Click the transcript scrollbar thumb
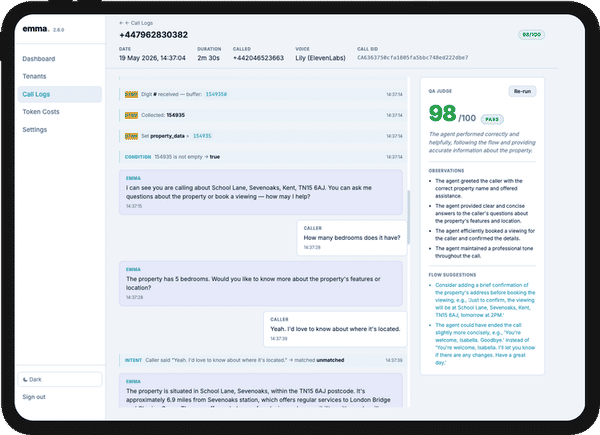Screen dimensions: 600x435 point(409,217)
